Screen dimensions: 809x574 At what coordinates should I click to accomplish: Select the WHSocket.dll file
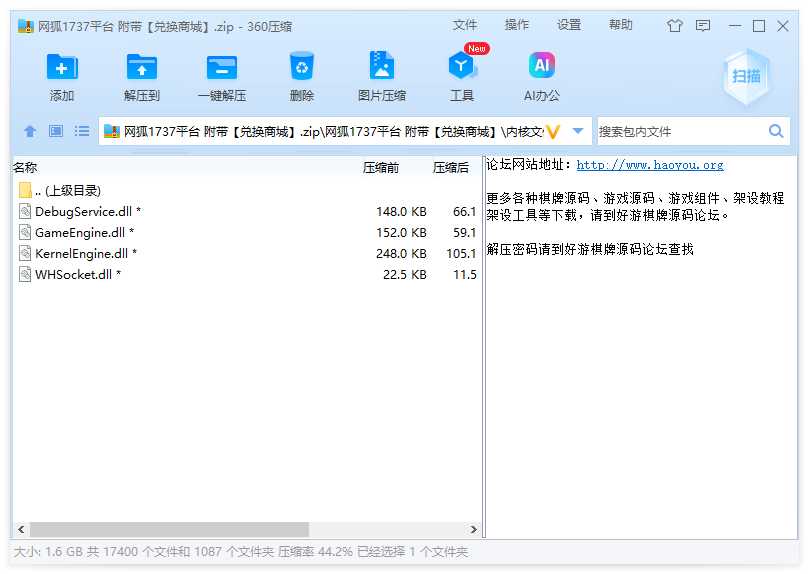click(247, 275)
